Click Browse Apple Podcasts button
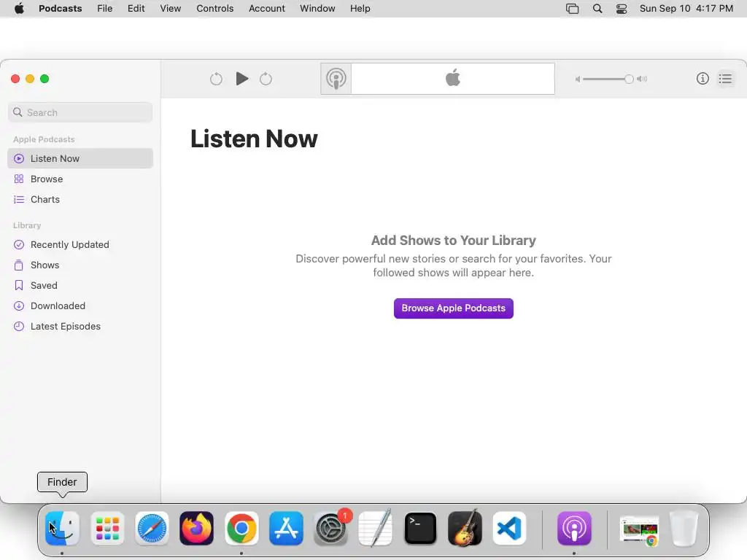 pos(454,308)
